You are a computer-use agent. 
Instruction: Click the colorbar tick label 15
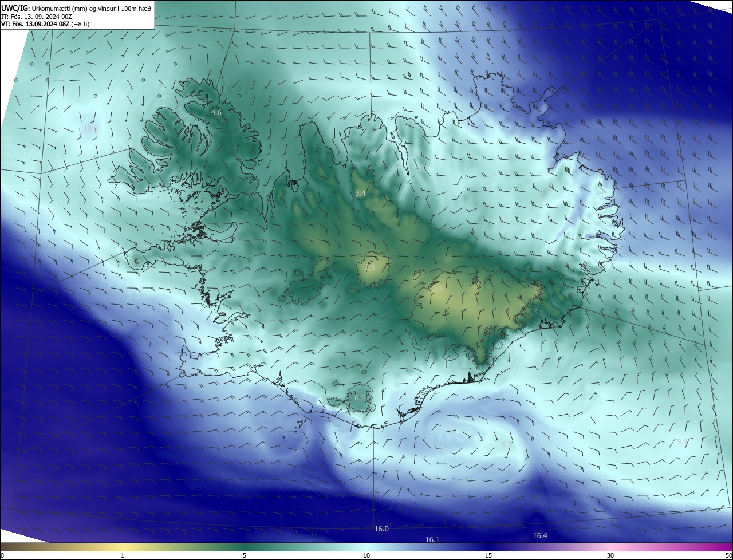pos(488,555)
